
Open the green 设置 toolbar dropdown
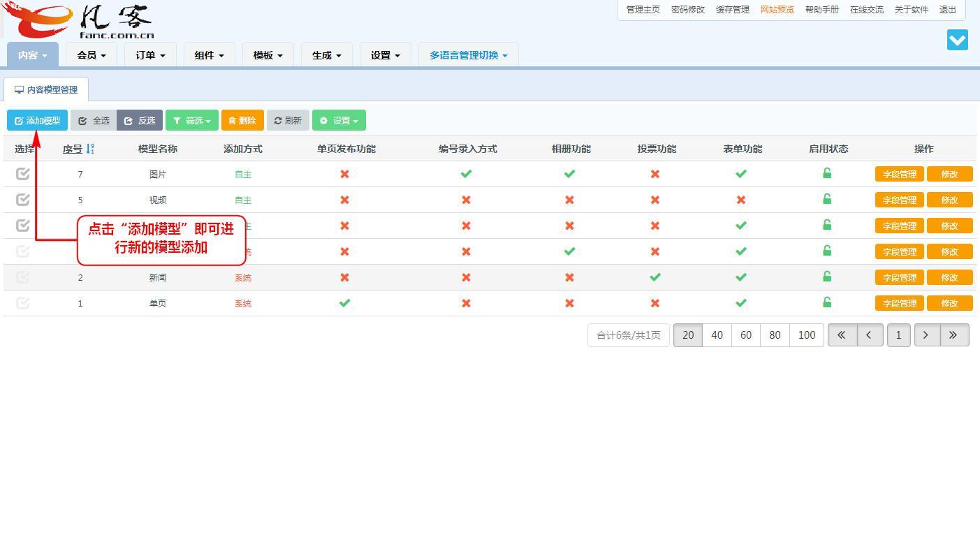click(339, 121)
